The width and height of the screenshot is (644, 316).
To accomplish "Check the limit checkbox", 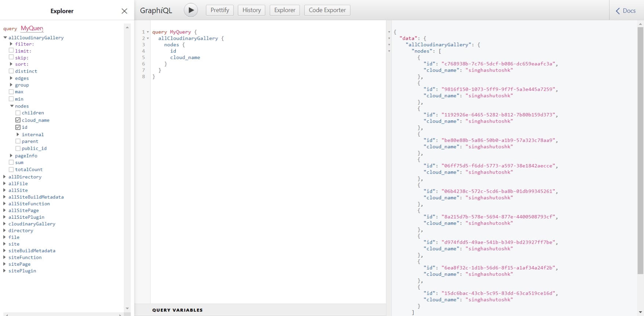I will coord(11,51).
